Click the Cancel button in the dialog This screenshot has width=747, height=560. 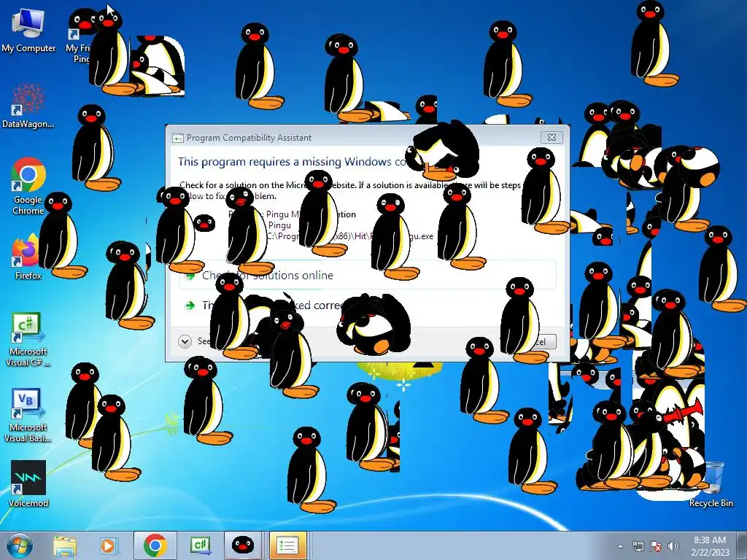(539, 341)
